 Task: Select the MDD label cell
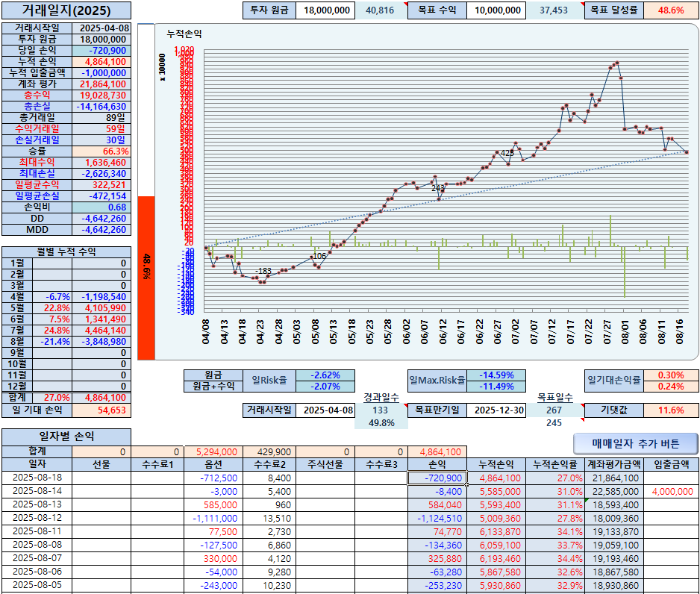click(x=37, y=230)
